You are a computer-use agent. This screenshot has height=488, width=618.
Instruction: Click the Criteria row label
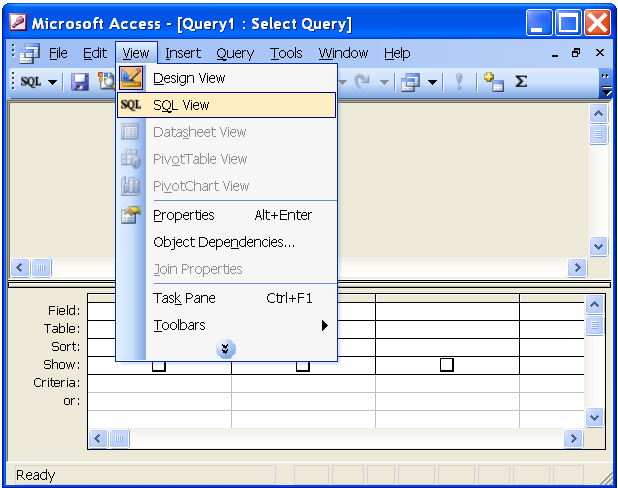57,383
